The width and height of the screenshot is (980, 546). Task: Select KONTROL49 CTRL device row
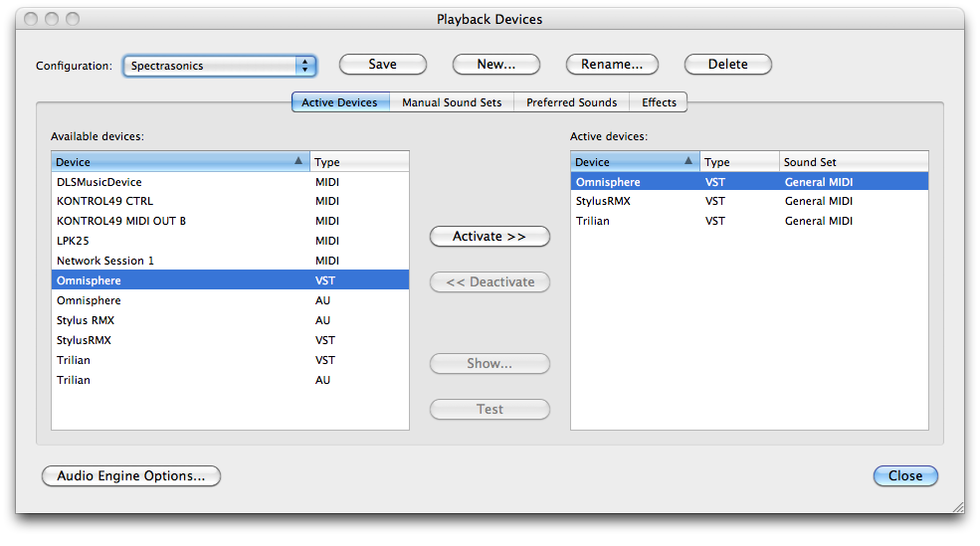coord(230,201)
